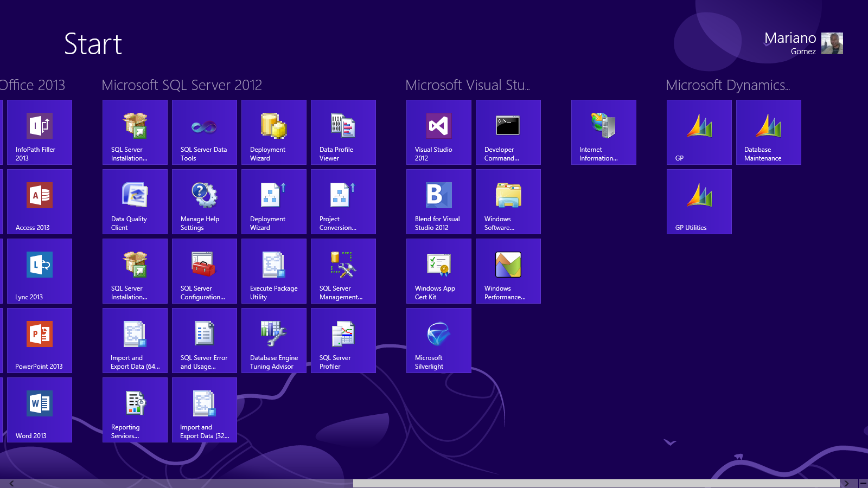Launch the Windows App Cert Kit
This screenshot has width=868, height=488.
pyautogui.click(x=438, y=271)
